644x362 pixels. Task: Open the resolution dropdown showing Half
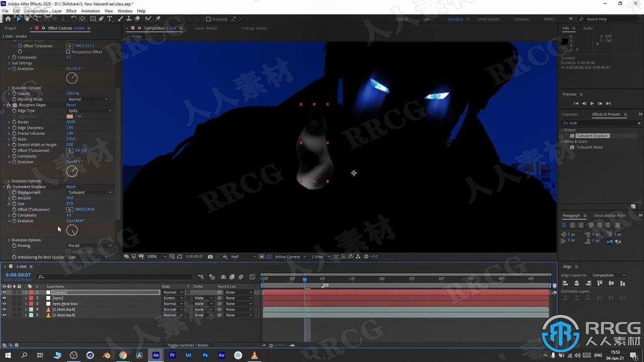point(243,256)
